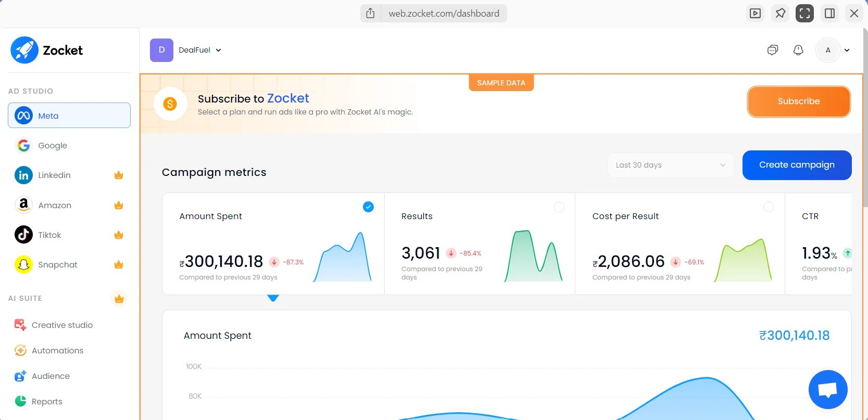Click the browser pin icon
Screen dimensions: 868x420
(780, 13)
